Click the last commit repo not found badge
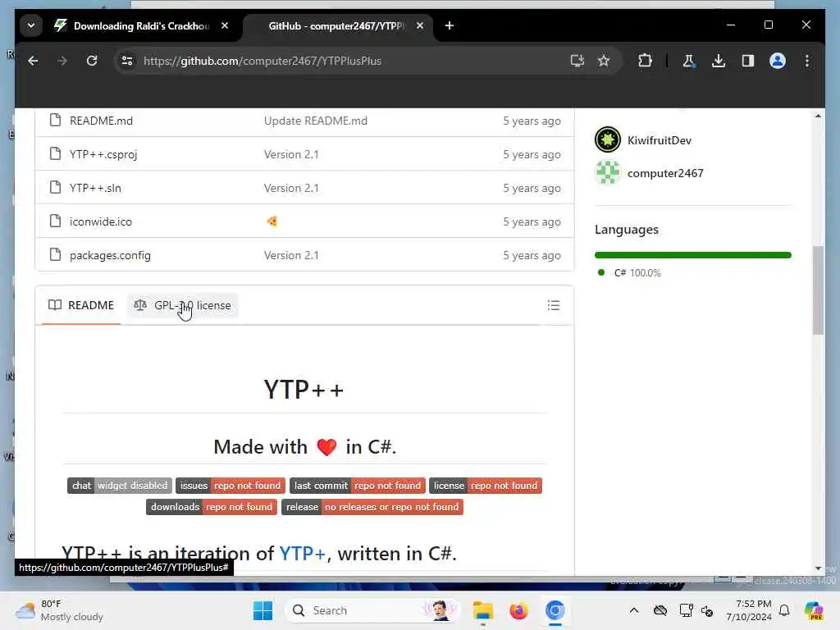The width and height of the screenshot is (840, 630). 358,486
